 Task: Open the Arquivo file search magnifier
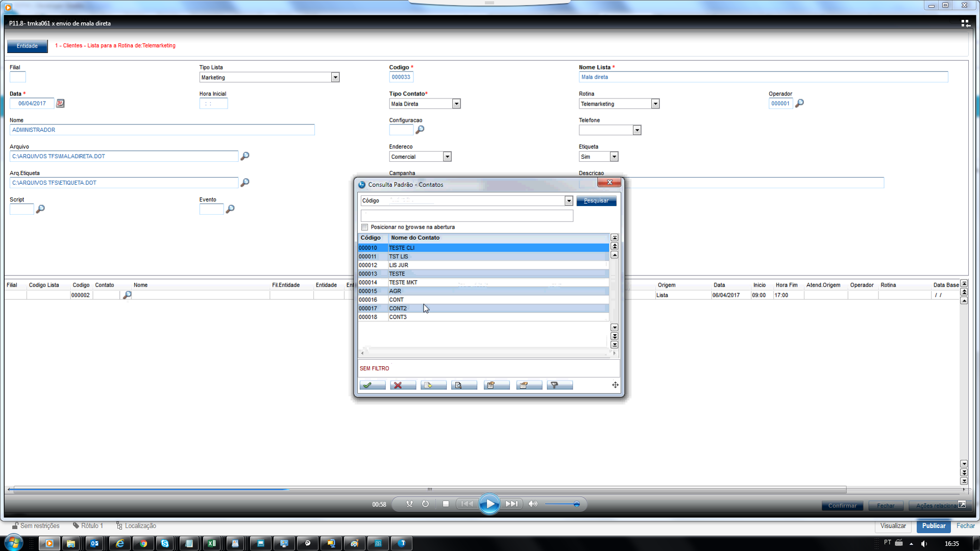[x=245, y=156]
